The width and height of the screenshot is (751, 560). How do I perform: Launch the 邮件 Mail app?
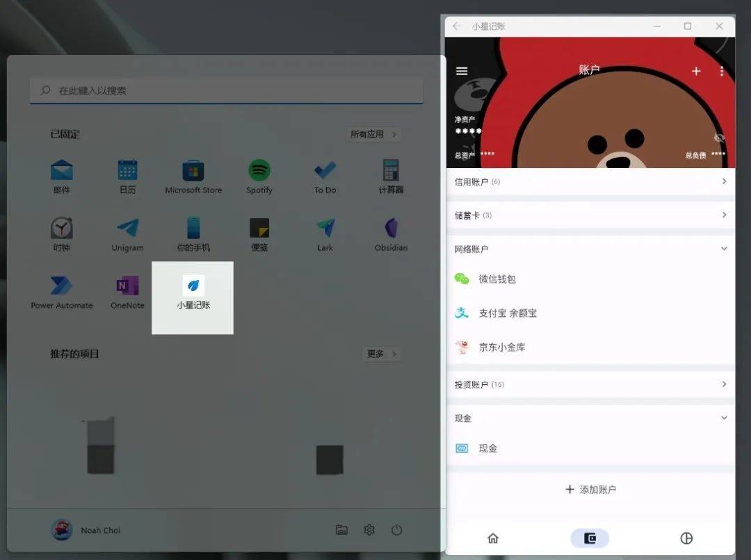click(x=62, y=176)
